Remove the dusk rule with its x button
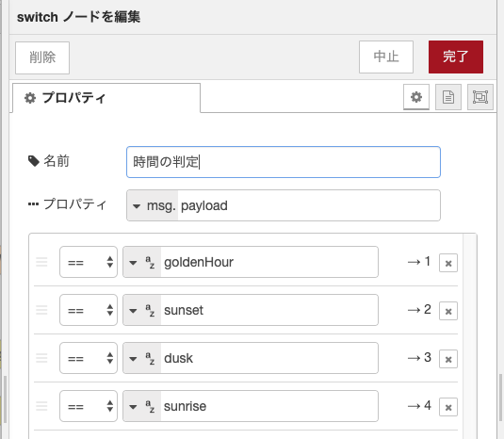The width and height of the screenshot is (504, 439). [448, 359]
